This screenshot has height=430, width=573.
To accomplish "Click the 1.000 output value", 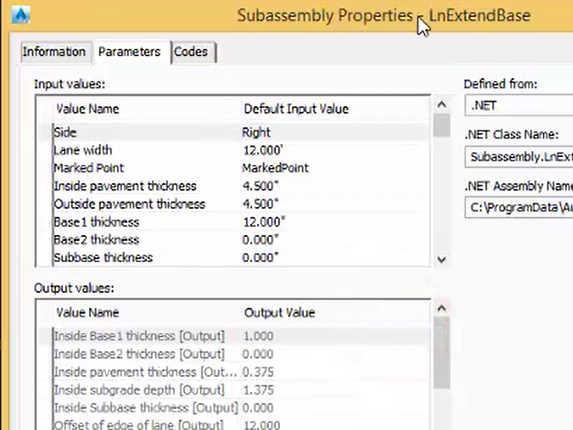I will click(258, 336).
